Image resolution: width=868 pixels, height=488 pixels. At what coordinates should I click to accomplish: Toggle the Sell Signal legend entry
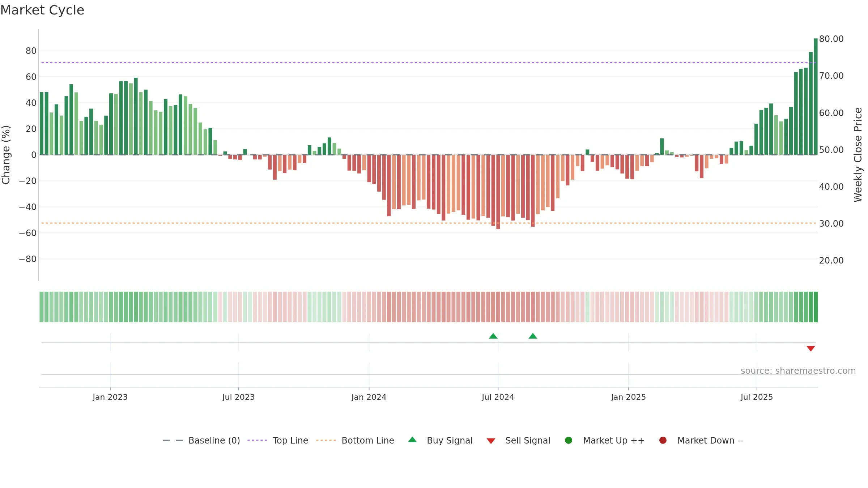(x=518, y=440)
